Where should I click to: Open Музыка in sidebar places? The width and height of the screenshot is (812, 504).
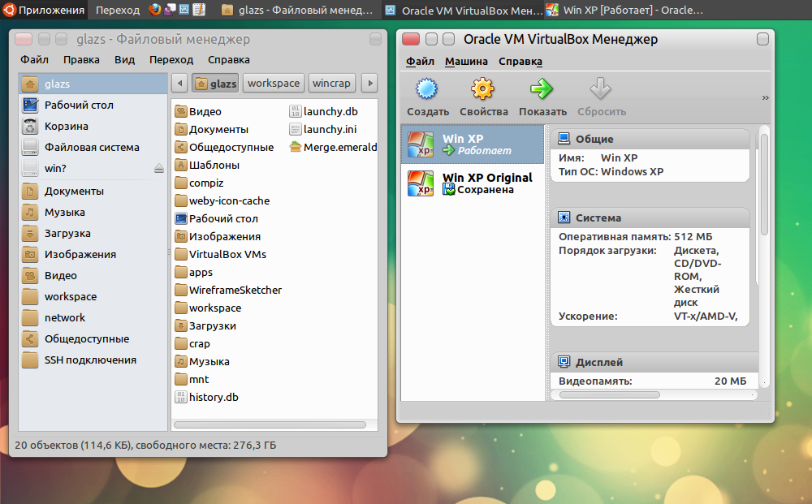click(x=93, y=212)
